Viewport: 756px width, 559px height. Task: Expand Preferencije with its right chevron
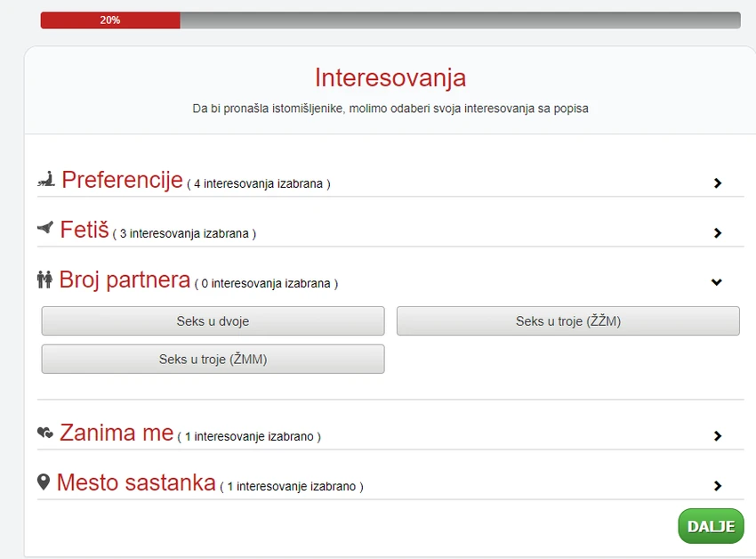(718, 183)
